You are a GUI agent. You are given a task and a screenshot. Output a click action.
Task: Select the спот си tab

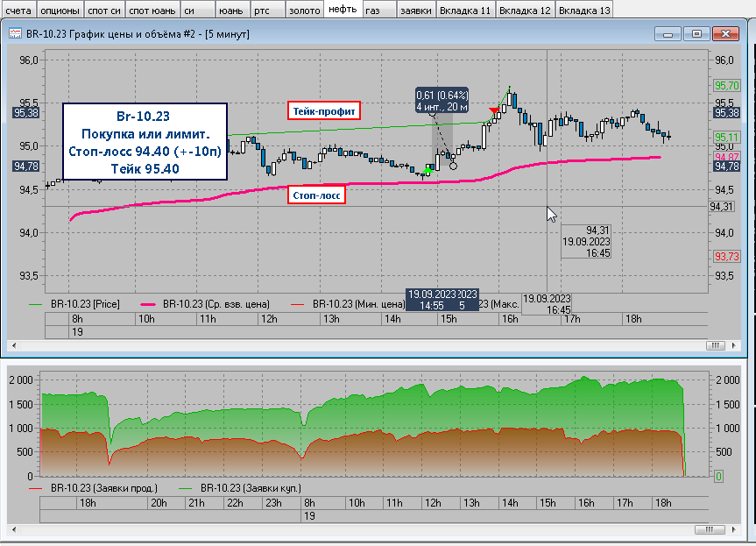tap(104, 10)
